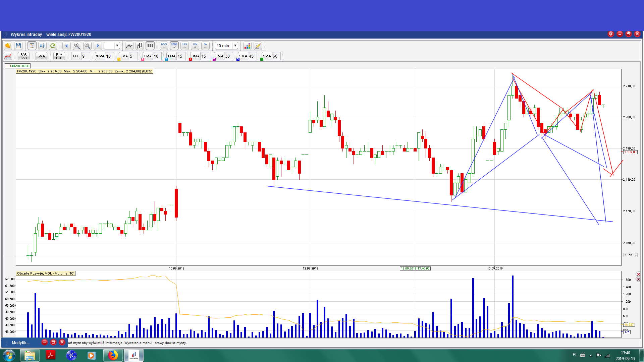Click the BOL Bollinger bands button
The image size is (644, 362).
[76, 56]
